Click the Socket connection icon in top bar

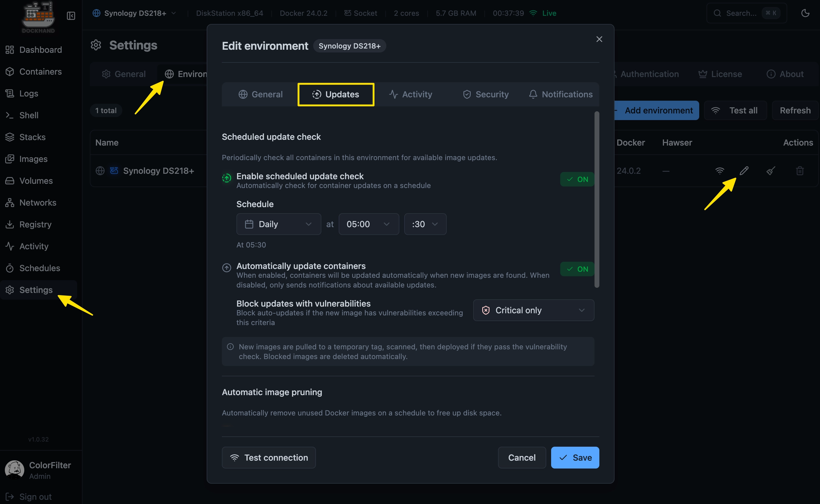(347, 13)
